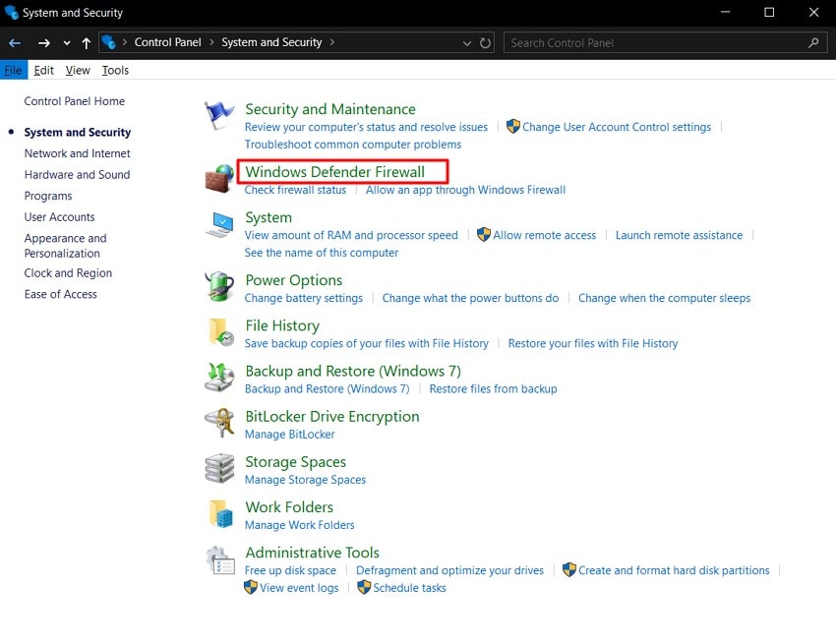Open the Edit menu
836x644 pixels.
point(43,70)
